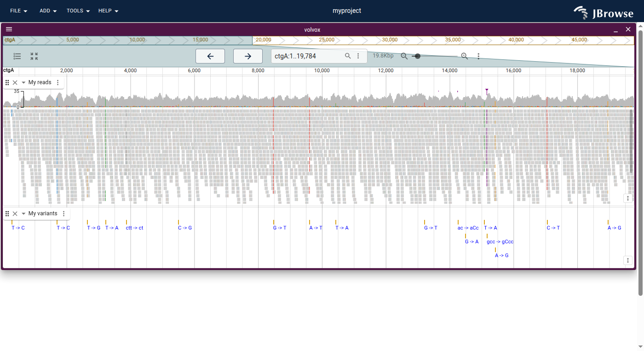Viewport: 644px width, 351px height.
Task: Select the ctt -> ct variant
Action: [134, 228]
